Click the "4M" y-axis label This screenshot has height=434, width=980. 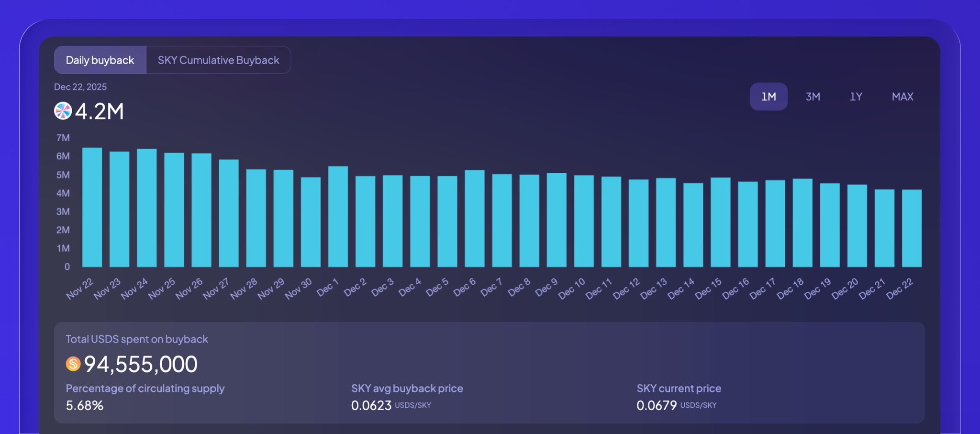pyautogui.click(x=63, y=193)
